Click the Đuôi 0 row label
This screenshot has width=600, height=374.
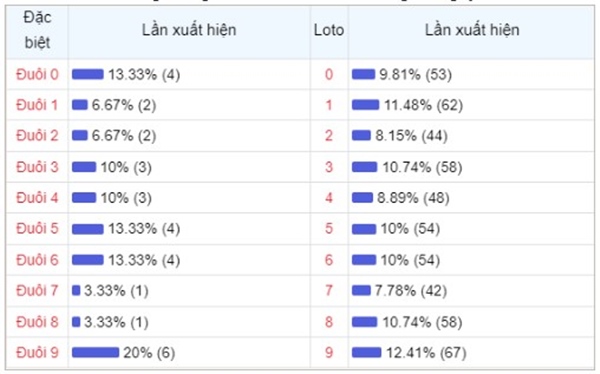point(37,74)
